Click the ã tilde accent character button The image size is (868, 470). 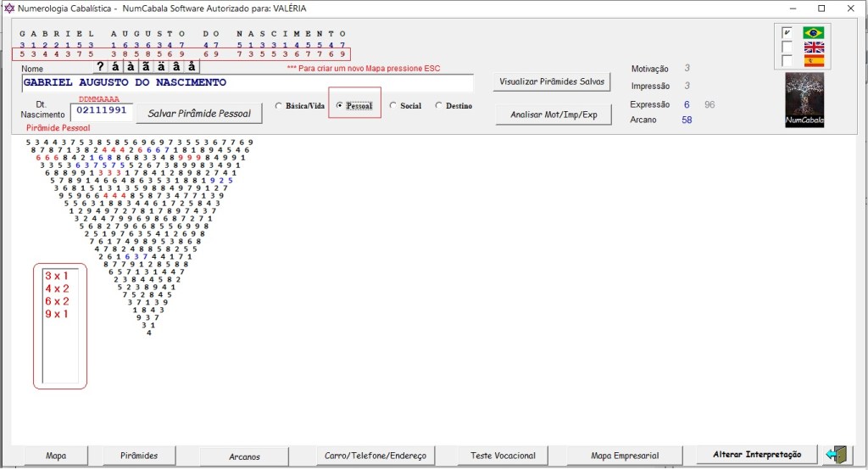click(147, 66)
